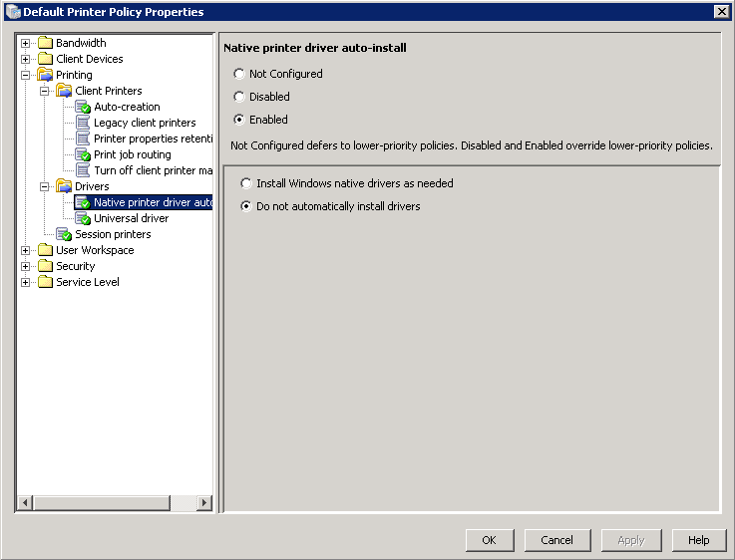735x560 pixels.
Task: Select the Session printers item
Action: click(113, 234)
